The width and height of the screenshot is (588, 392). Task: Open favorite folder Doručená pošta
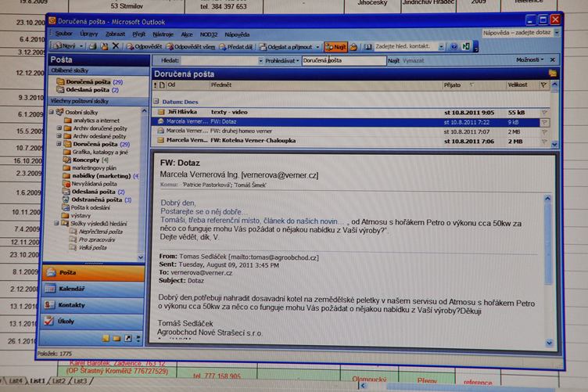(x=89, y=82)
